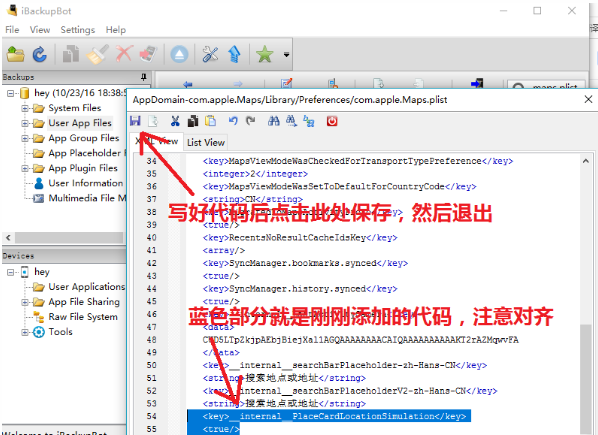This screenshot has width=598, height=435.
Task: Open backup folder icon in main toolbar
Action: click(16, 54)
